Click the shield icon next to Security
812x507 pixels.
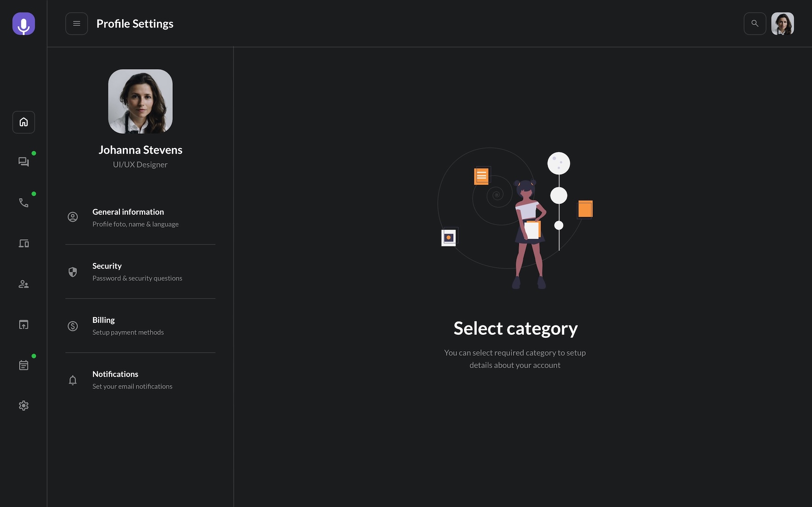[x=72, y=271]
